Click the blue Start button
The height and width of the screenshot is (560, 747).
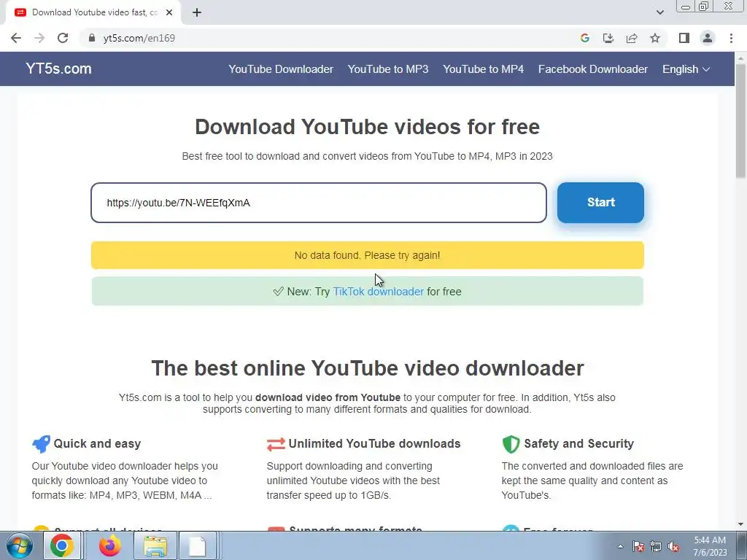(x=601, y=203)
